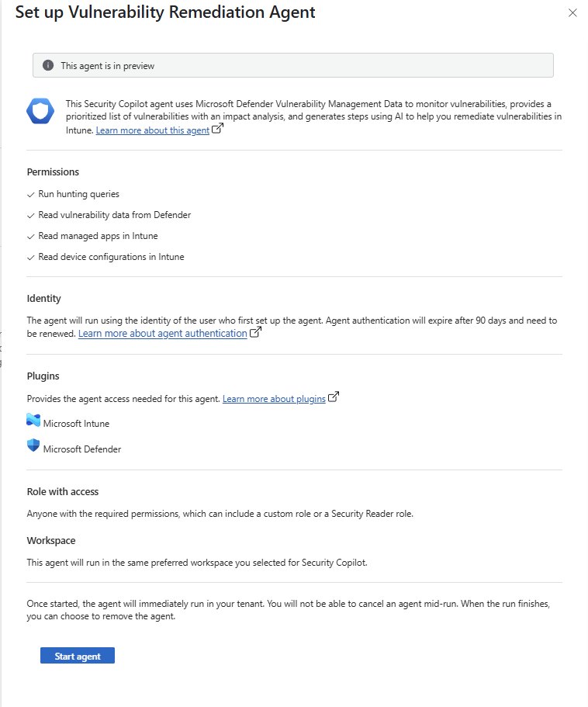This screenshot has height=707, width=588.
Task: Open the 'Learn more about plugins' link
Action: pyautogui.click(x=273, y=398)
